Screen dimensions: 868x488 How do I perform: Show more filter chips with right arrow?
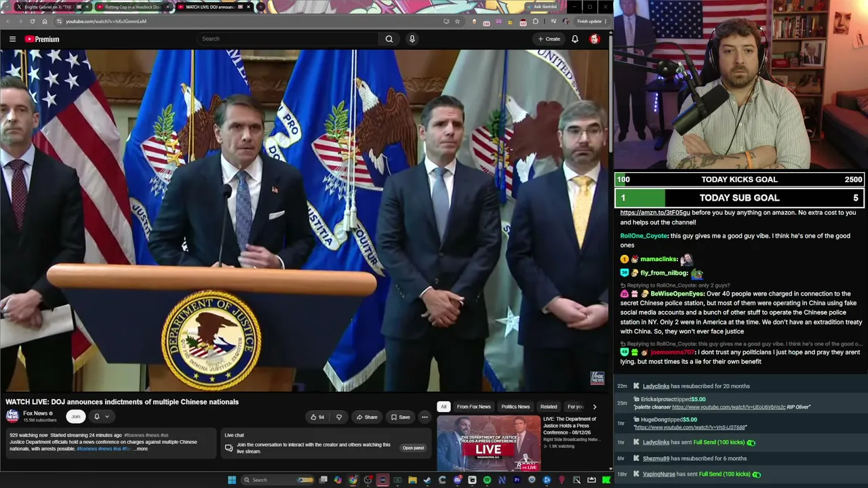pos(595,407)
